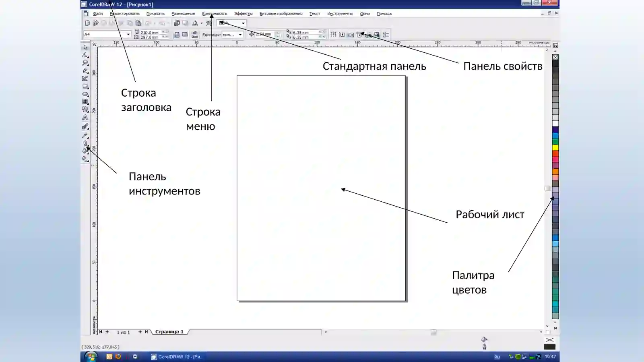
Task: Pick the yellow swatch in the palette
Action: coord(555,147)
